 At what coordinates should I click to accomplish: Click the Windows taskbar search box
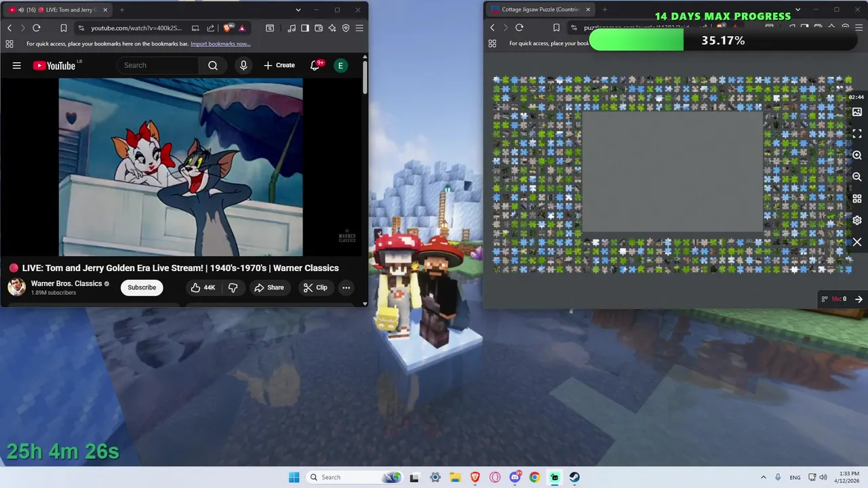click(353, 477)
